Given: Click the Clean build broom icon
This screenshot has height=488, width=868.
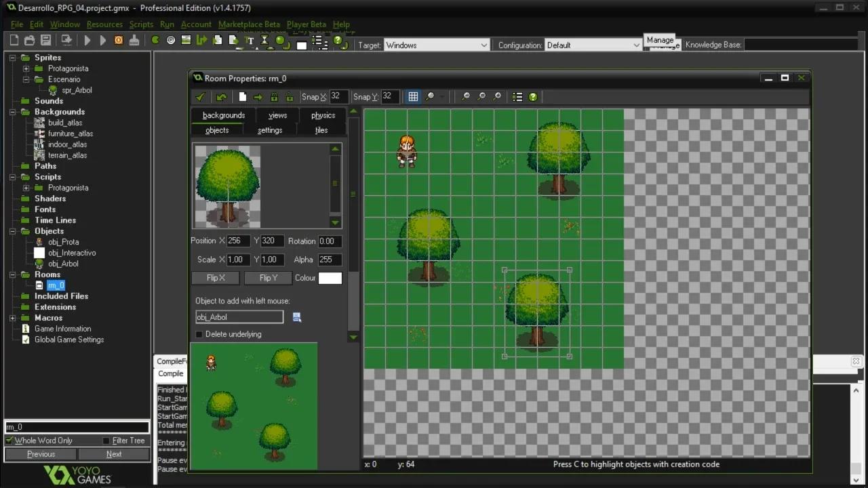Looking at the screenshot, I should pos(134,41).
